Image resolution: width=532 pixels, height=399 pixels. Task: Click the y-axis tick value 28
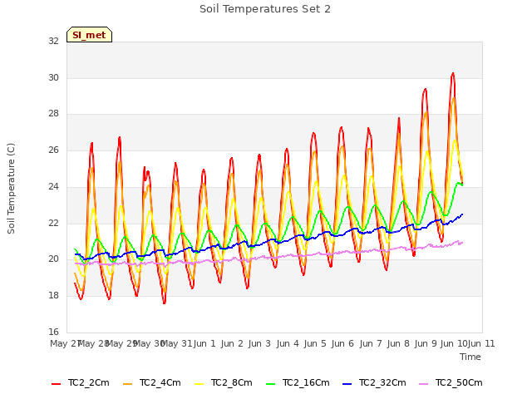[53, 114]
